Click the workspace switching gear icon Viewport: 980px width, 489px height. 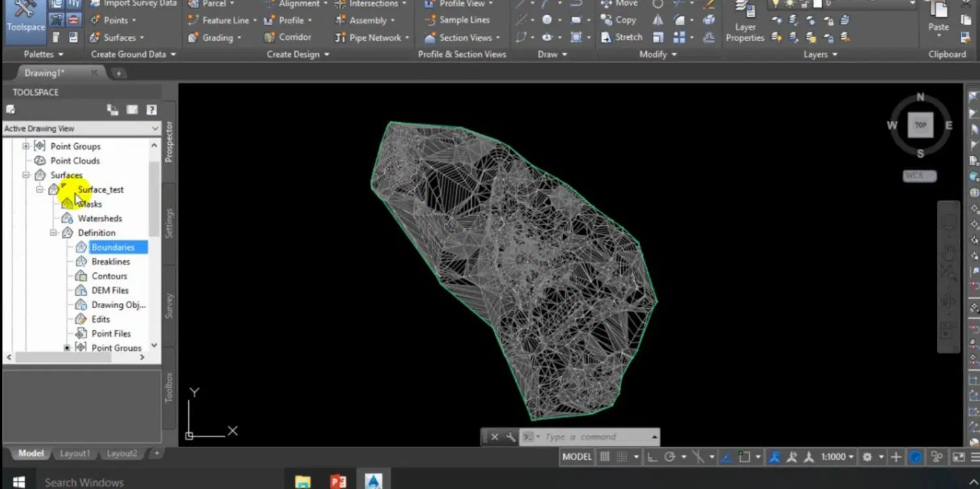pos(867,457)
